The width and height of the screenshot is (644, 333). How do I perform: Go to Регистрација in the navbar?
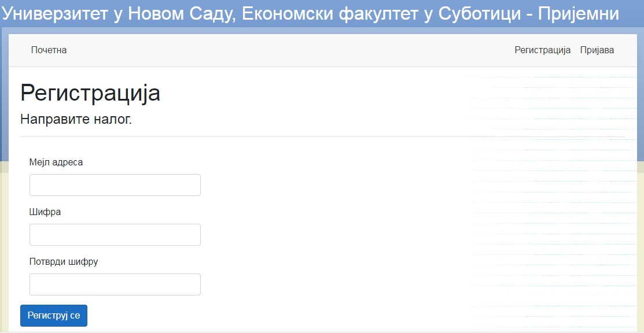point(543,50)
